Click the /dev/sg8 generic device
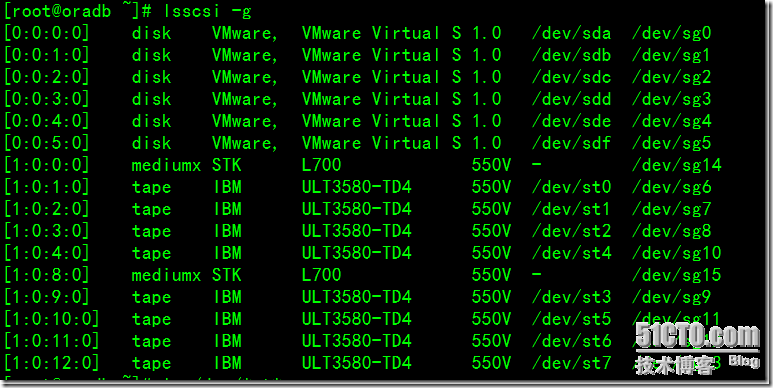 [671, 231]
